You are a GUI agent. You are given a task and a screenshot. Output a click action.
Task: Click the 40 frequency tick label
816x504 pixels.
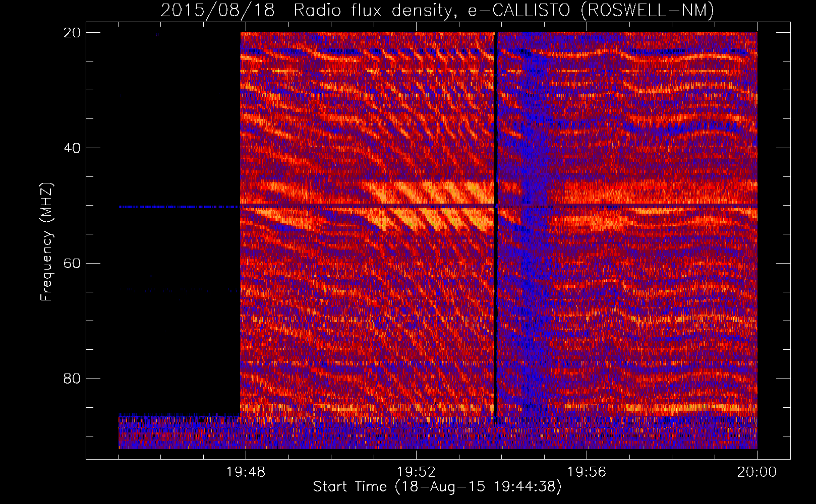(72, 148)
